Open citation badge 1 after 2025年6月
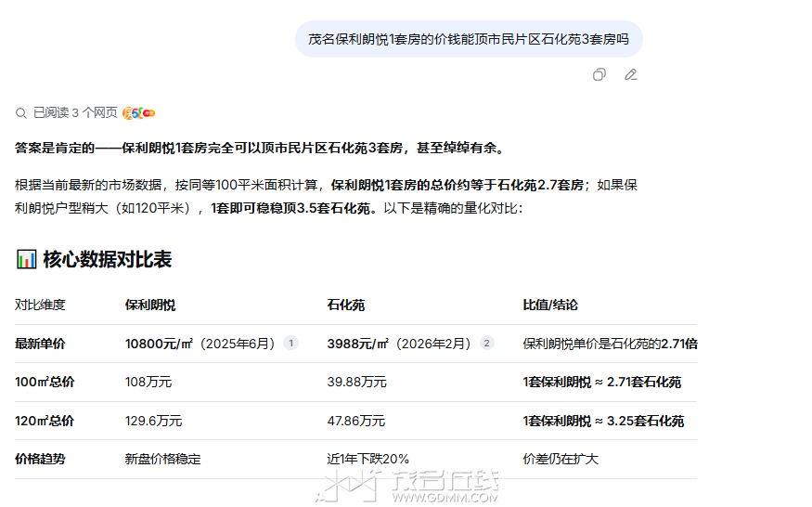The width and height of the screenshot is (812, 507). [x=290, y=343]
